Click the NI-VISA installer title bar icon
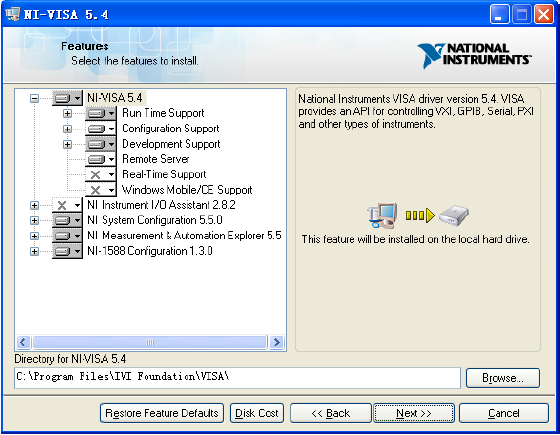Viewport: 560px width, 435px height. [13, 14]
